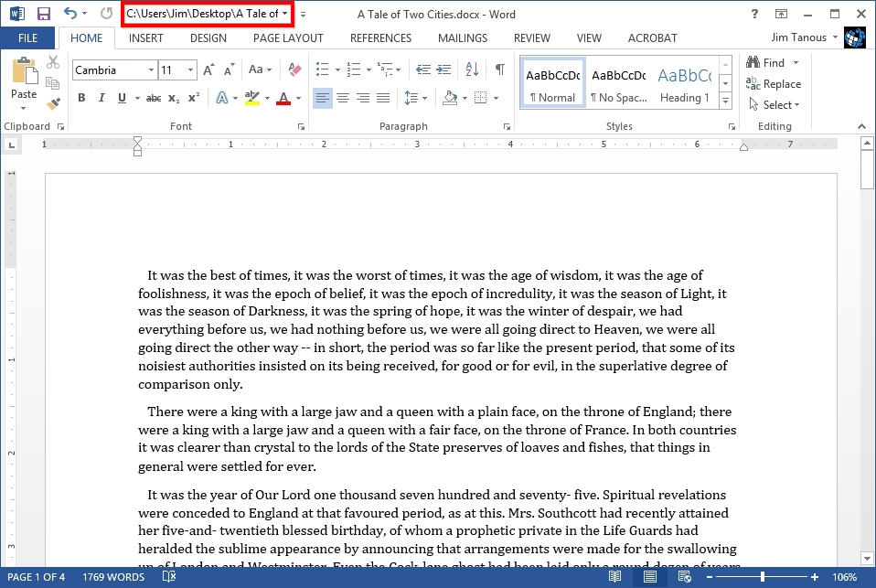The width and height of the screenshot is (876, 588).
Task: Click the Select button in Editing
Action: [775, 104]
